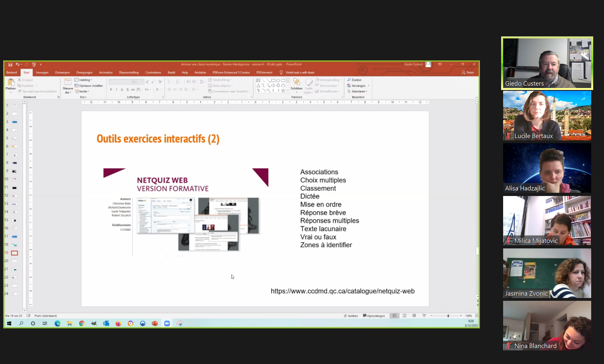Expand the Sectie dropdown
604x364 pixels.
pos(82,92)
